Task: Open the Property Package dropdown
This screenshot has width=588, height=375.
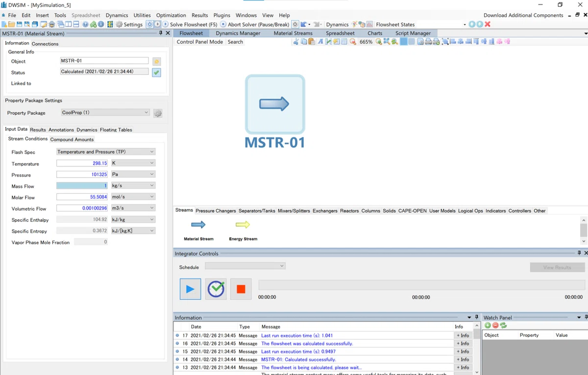Action: 104,113
